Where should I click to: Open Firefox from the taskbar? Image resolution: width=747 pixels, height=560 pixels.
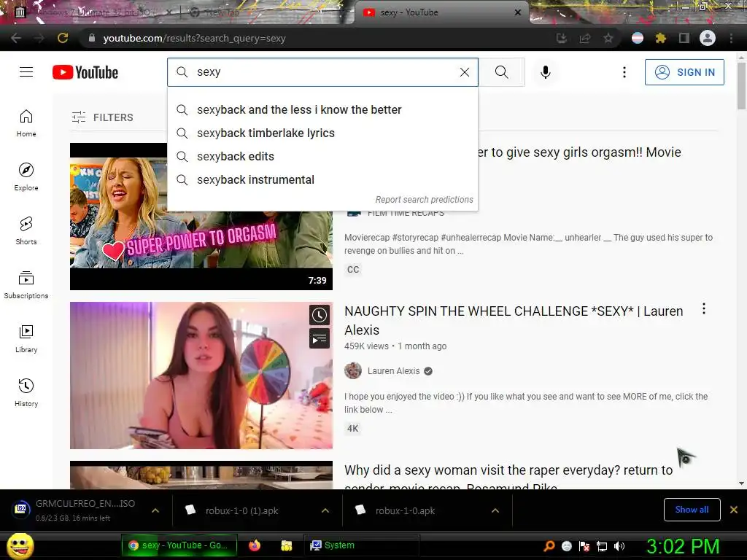255,545
